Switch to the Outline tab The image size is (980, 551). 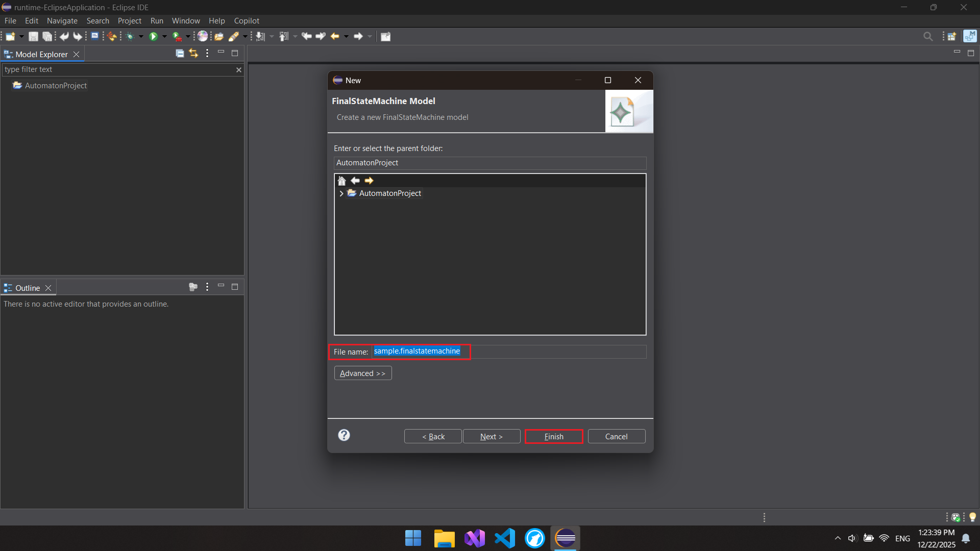click(x=28, y=288)
